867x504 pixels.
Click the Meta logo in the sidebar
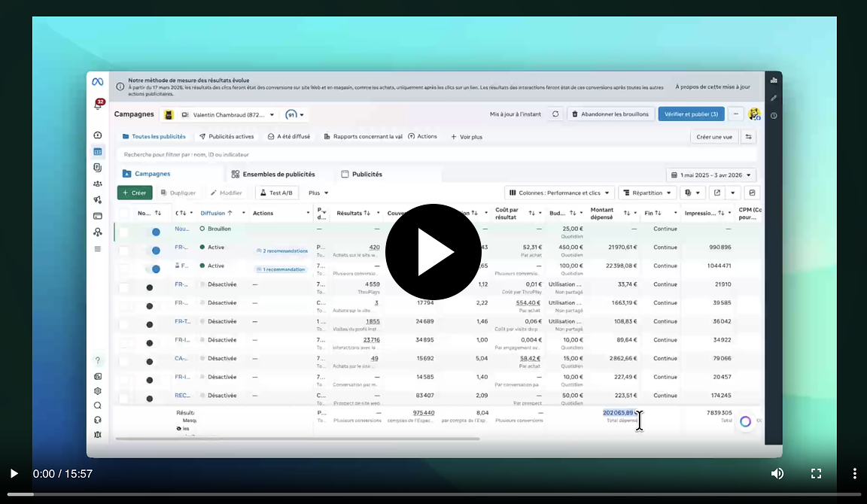(x=98, y=81)
